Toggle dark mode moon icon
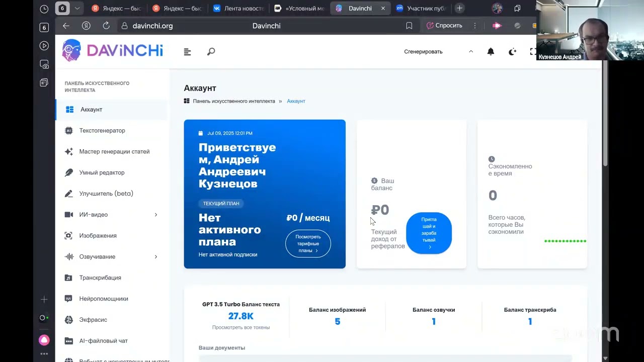 point(512,52)
